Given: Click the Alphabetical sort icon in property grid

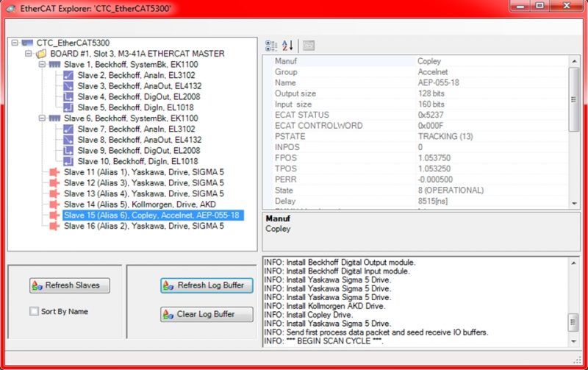Looking at the screenshot, I should (x=287, y=46).
